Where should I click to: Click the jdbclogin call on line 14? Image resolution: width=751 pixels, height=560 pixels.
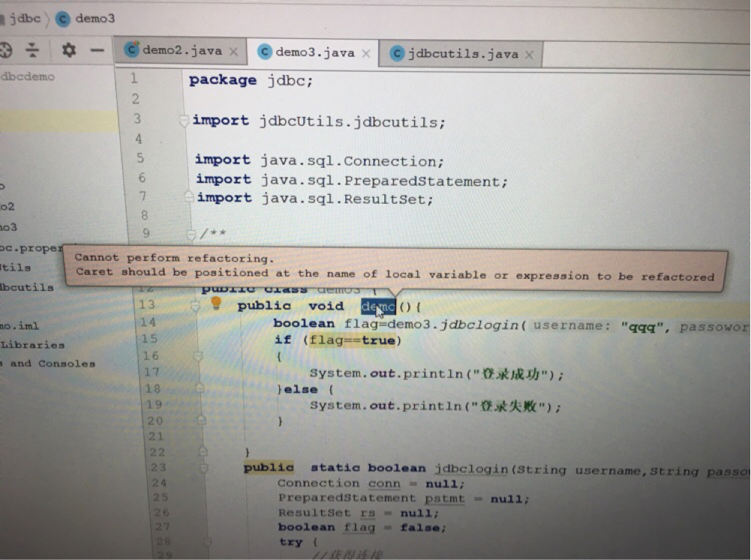[x=479, y=325]
